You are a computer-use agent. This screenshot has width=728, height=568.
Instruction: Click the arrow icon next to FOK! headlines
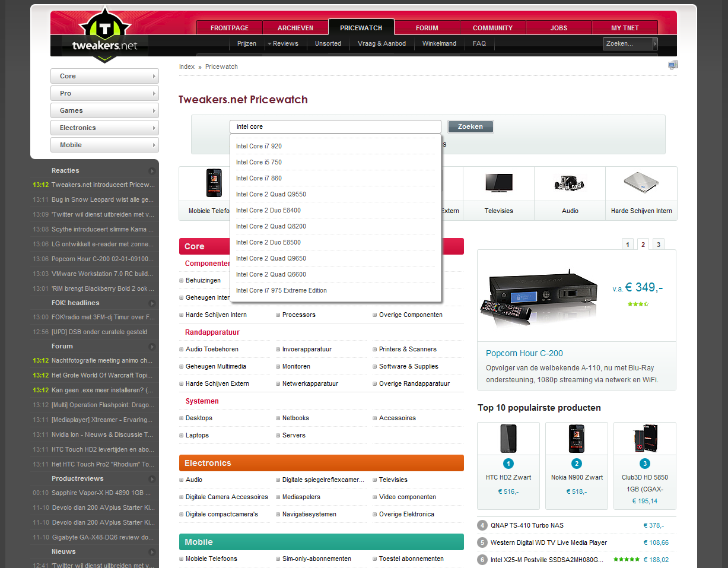tap(152, 303)
